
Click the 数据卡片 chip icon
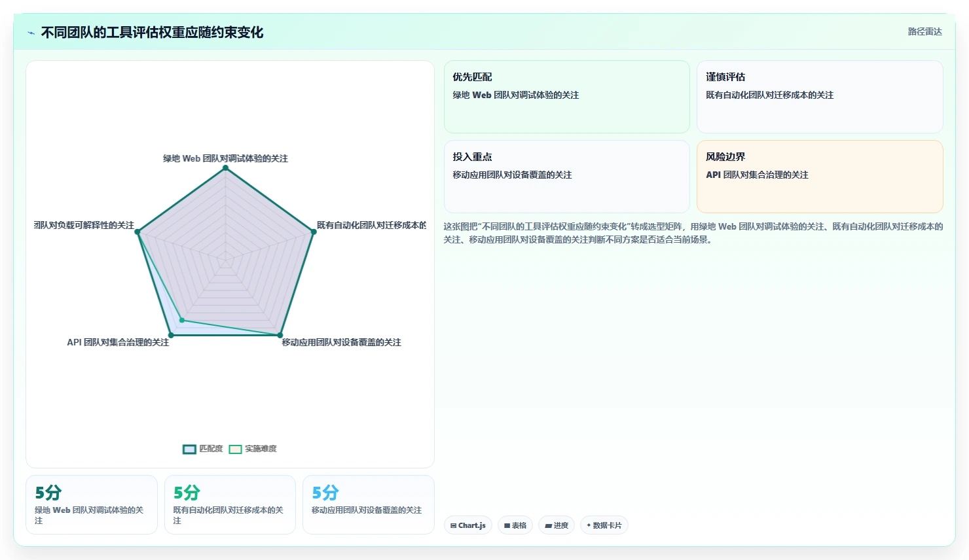coord(589,525)
